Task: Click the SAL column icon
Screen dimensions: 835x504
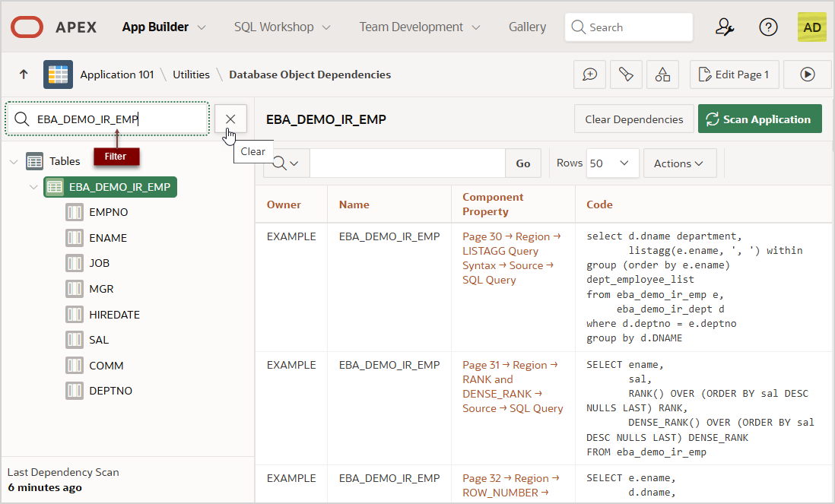Action: pyautogui.click(x=75, y=340)
